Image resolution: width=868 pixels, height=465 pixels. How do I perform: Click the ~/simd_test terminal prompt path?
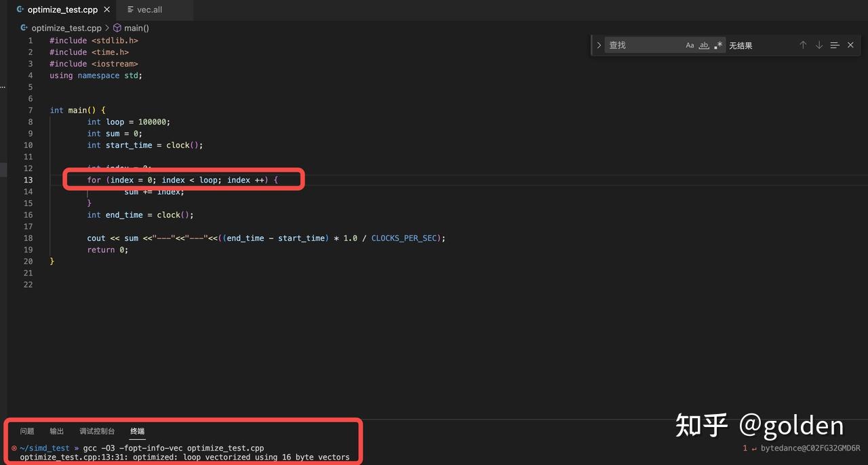(x=45, y=448)
